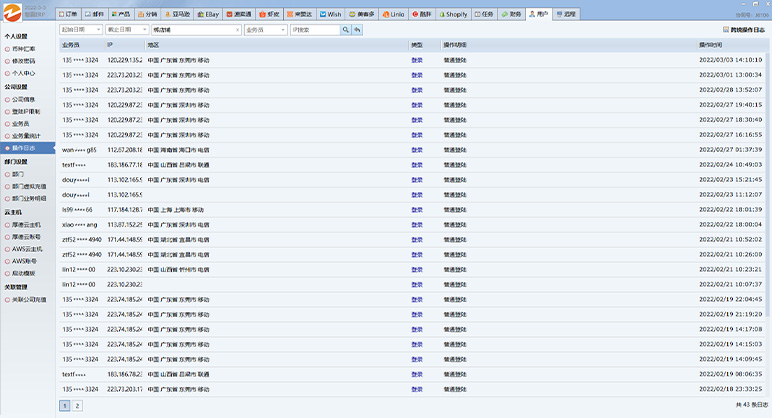The image size is (772, 418).
Task: Open the Linio tab
Action: tap(393, 15)
